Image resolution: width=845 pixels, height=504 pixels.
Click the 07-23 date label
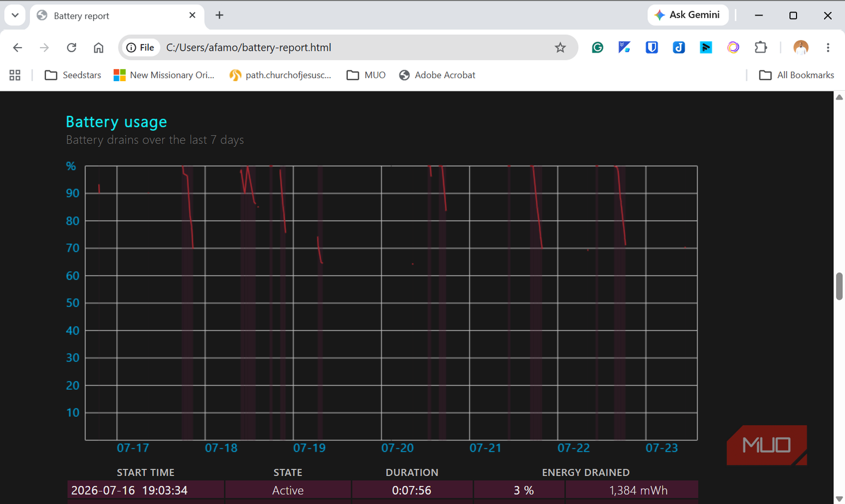pos(662,448)
